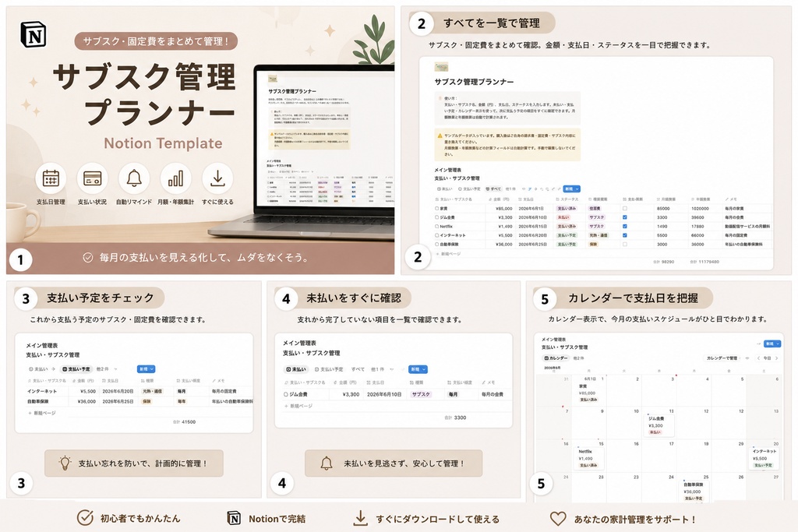Go to previous month with the left arrow near 今日
The width and height of the screenshot is (798, 532).
click(758, 358)
